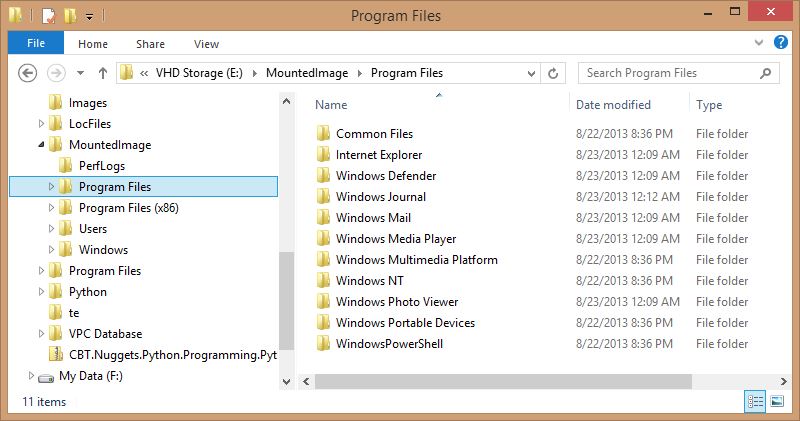Expand the Program Files (x86) node
The height and width of the screenshot is (421, 800).
pos(51,208)
